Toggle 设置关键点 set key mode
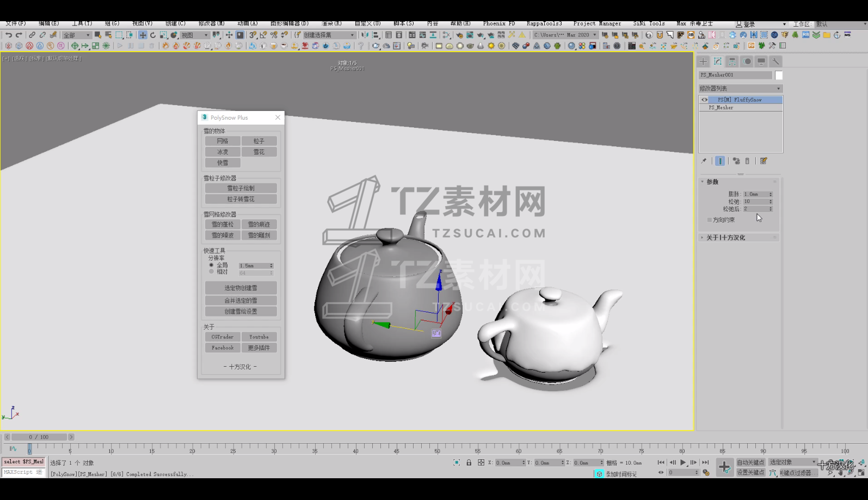This screenshot has height=500, width=868. pyautogui.click(x=750, y=473)
